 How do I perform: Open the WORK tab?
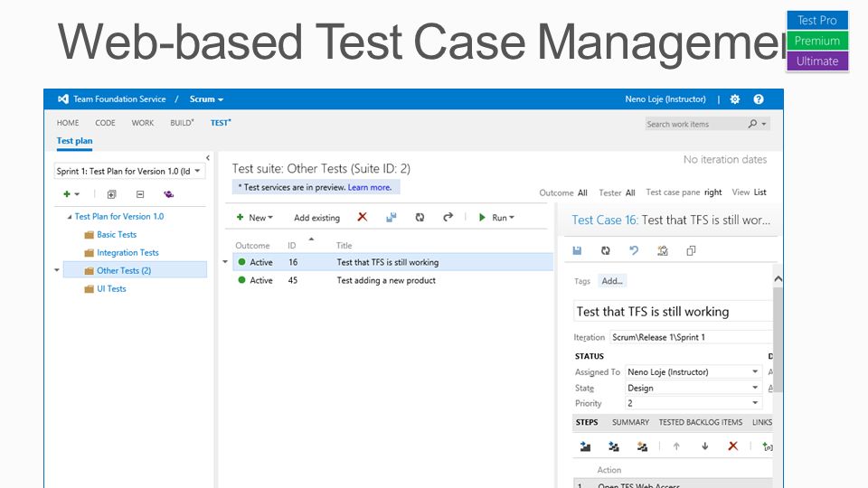(143, 123)
